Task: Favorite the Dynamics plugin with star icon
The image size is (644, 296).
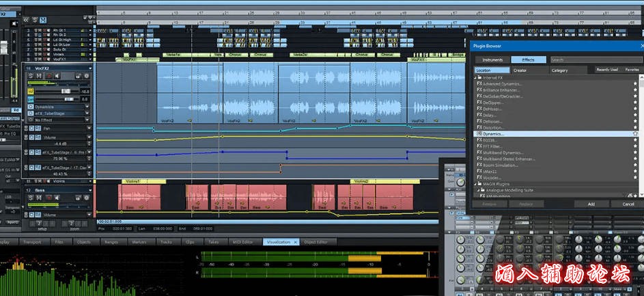Action: [x=635, y=134]
